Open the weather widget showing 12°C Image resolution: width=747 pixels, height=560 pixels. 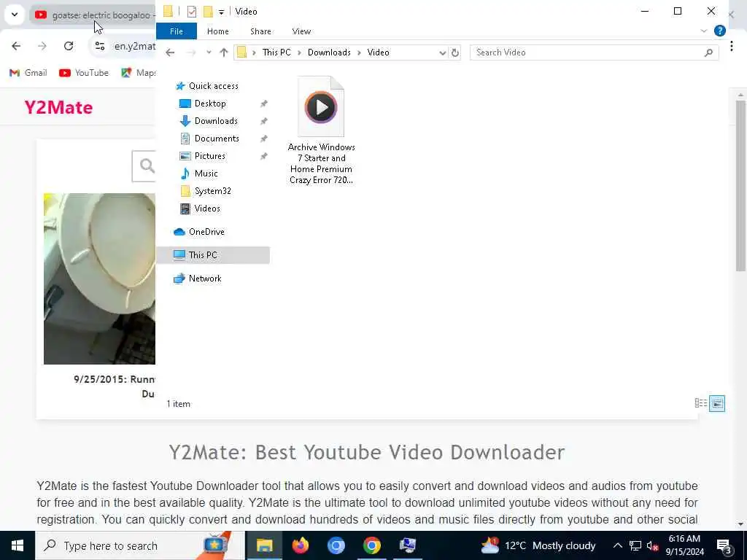click(x=538, y=545)
